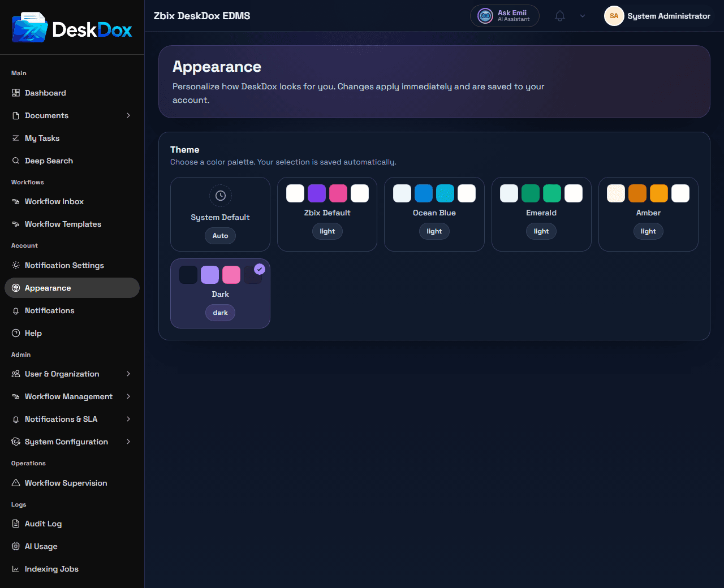This screenshot has width=724, height=588.
Task: Open the header dropdown chevron beside bell
Action: 583,16
